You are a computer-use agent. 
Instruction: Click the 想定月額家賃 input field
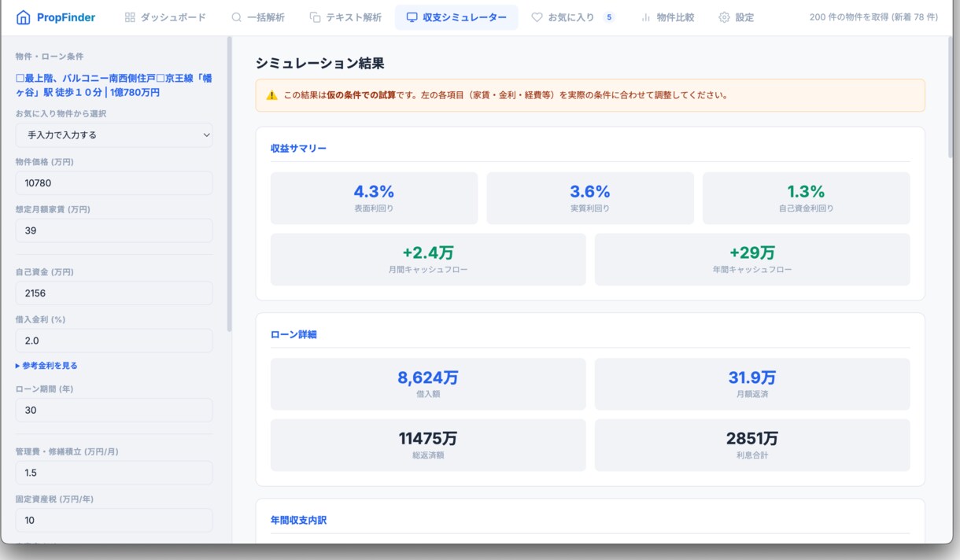point(114,230)
